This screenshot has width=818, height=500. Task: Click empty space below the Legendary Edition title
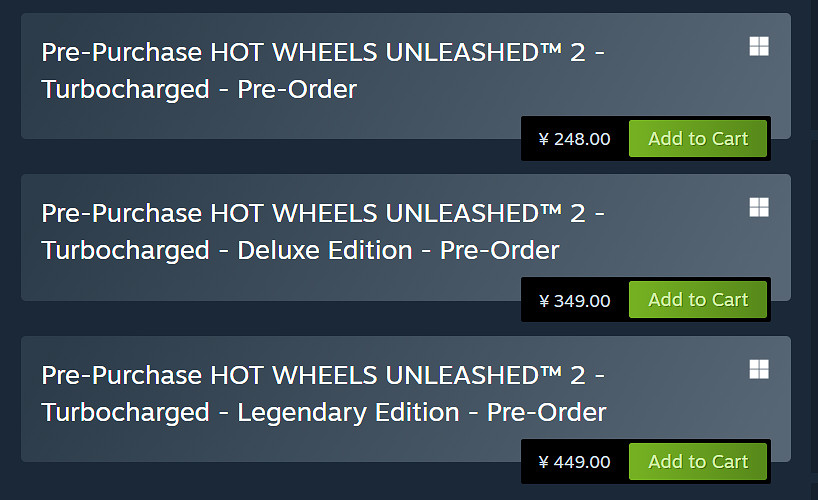point(250,445)
